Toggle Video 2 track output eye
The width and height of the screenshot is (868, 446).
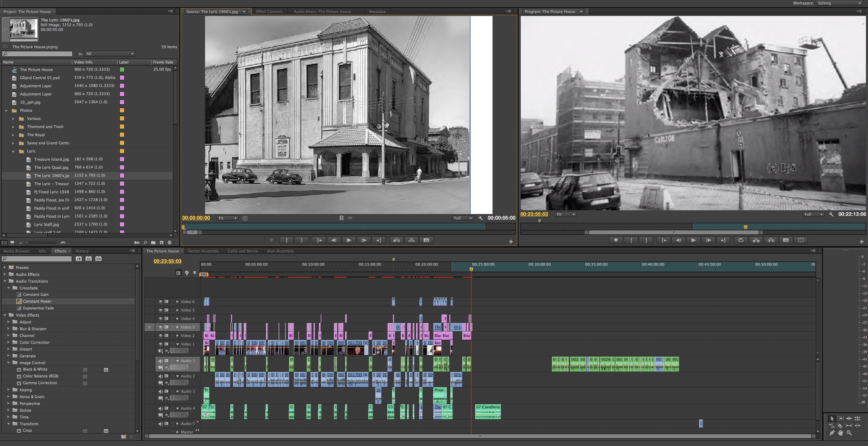tap(160, 336)
